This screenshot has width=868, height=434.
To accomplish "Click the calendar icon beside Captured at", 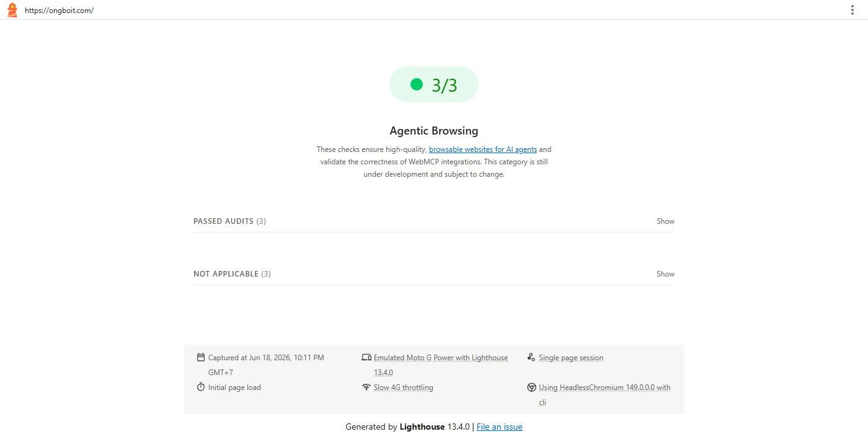I will pos(201,357).
